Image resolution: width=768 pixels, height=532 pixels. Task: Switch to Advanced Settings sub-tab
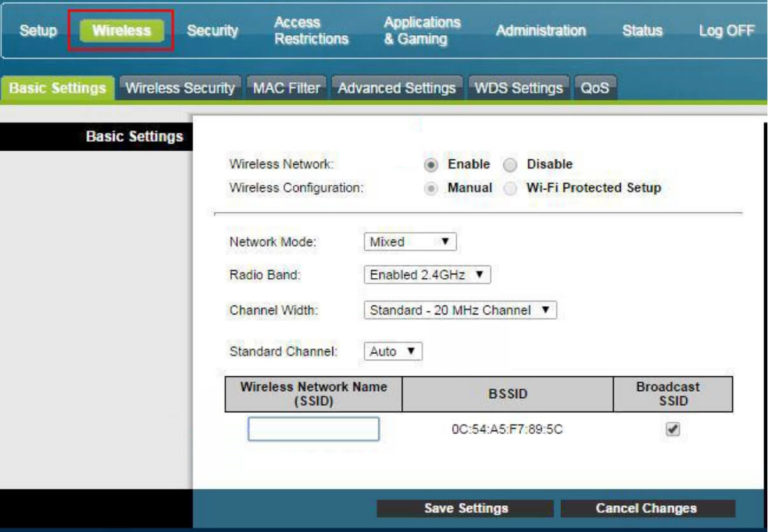tap(398, 88)
